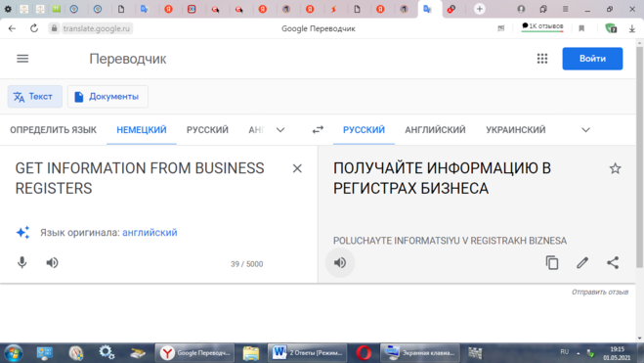
Task: Open the Google apps grid
Action: tap(542, 59)
